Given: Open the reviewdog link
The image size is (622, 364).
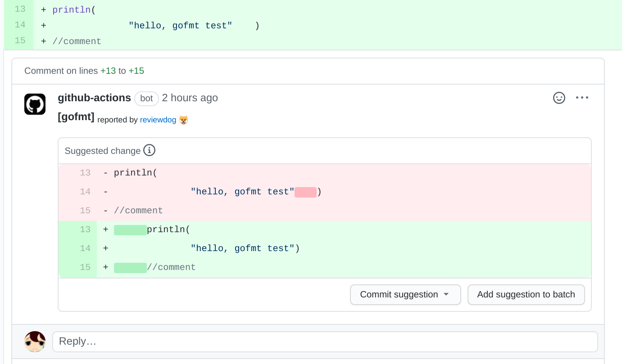Looking at the screenshot, I should coord(158,120).
